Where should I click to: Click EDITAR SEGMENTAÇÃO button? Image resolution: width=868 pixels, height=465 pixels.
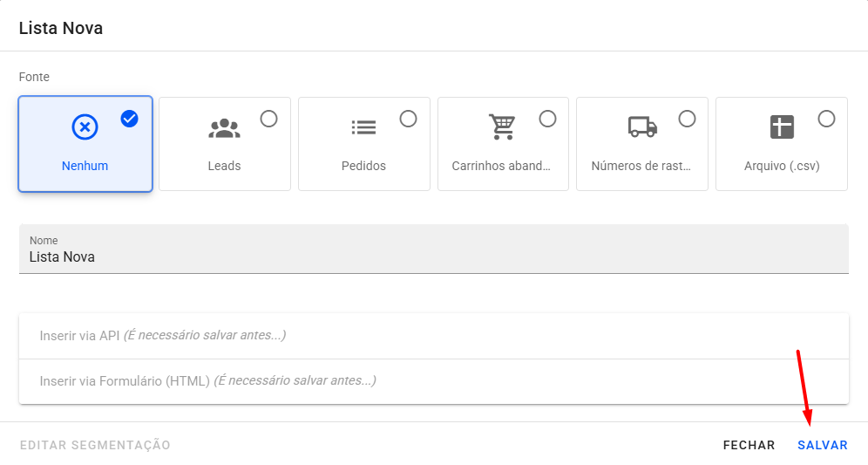click(x=95, y=445)
